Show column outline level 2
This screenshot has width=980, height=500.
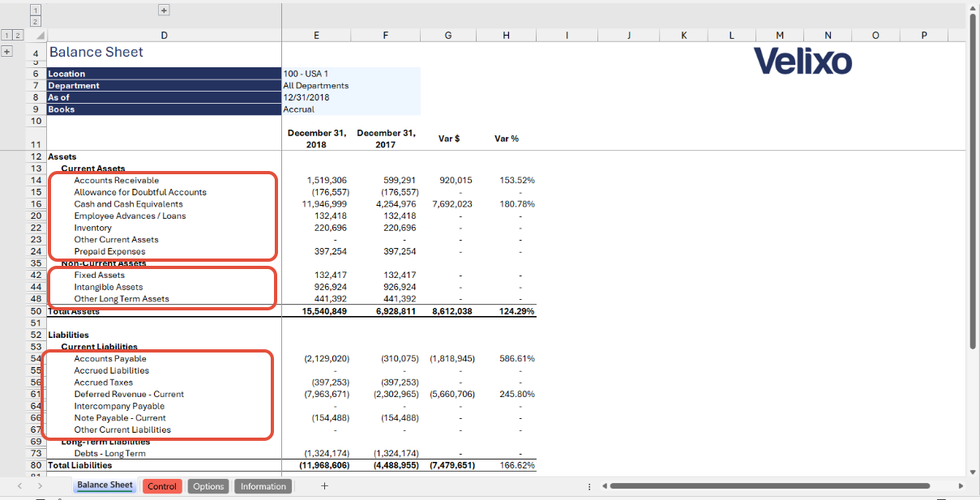click(36, 22)
